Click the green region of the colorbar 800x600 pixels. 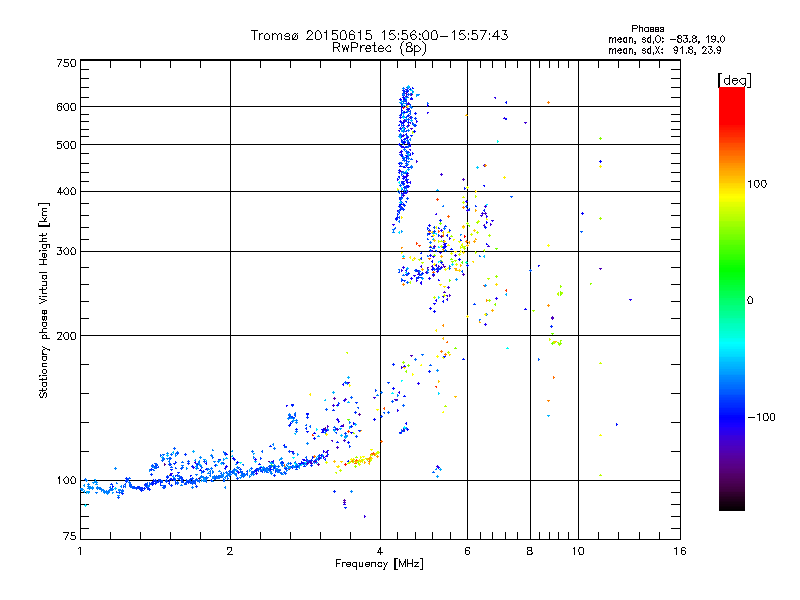coord(732,270)
